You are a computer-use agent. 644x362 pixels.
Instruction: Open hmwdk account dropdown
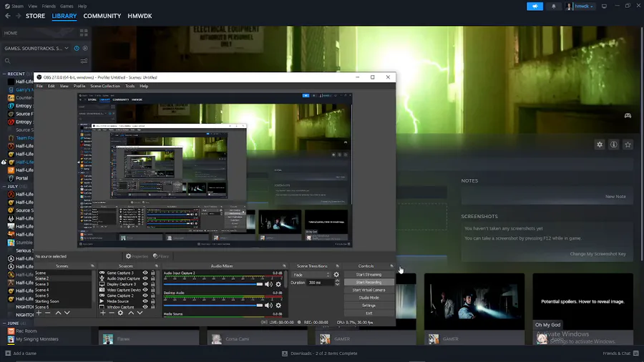click(580, 6)
